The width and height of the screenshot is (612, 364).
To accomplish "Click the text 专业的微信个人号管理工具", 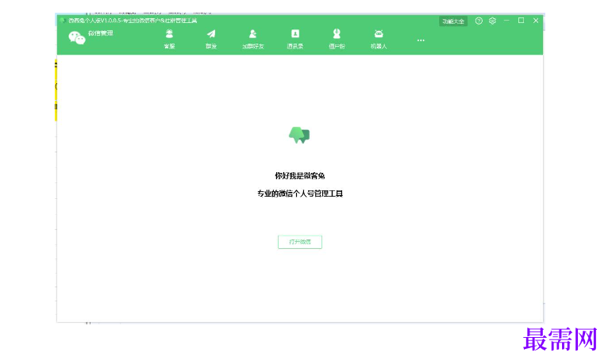I will tap(300, 193).
